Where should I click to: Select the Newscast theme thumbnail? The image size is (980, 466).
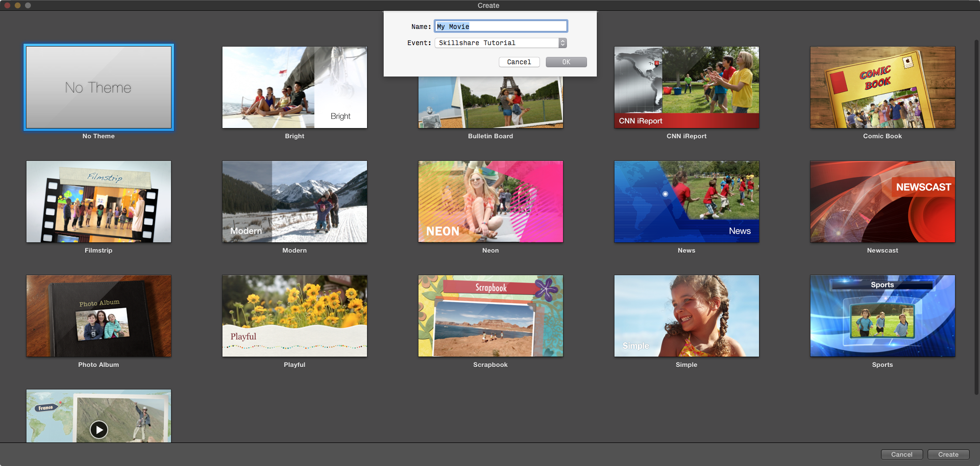click(882, 202)
